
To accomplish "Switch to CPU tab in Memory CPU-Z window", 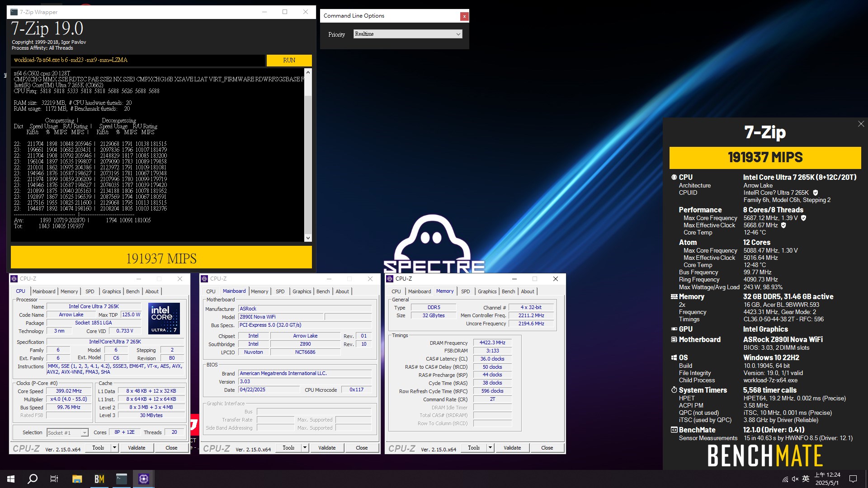I will click(x=396, y=292).
